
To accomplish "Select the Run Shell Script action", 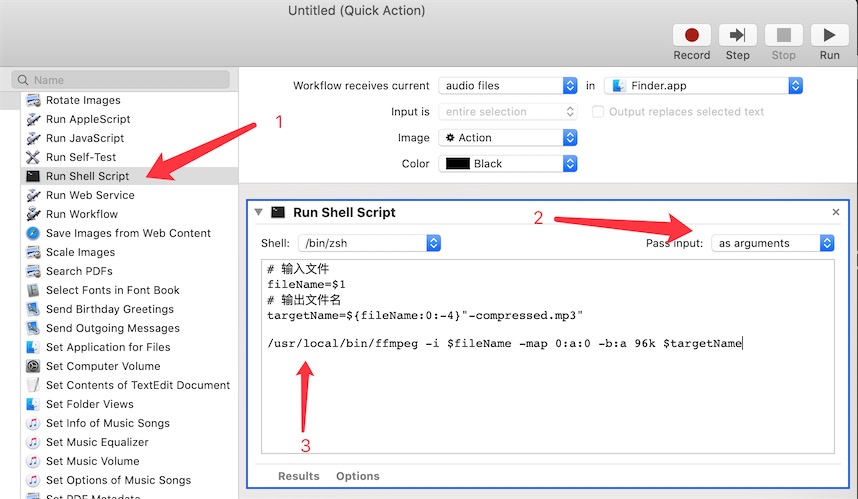I will coord(87,176).
